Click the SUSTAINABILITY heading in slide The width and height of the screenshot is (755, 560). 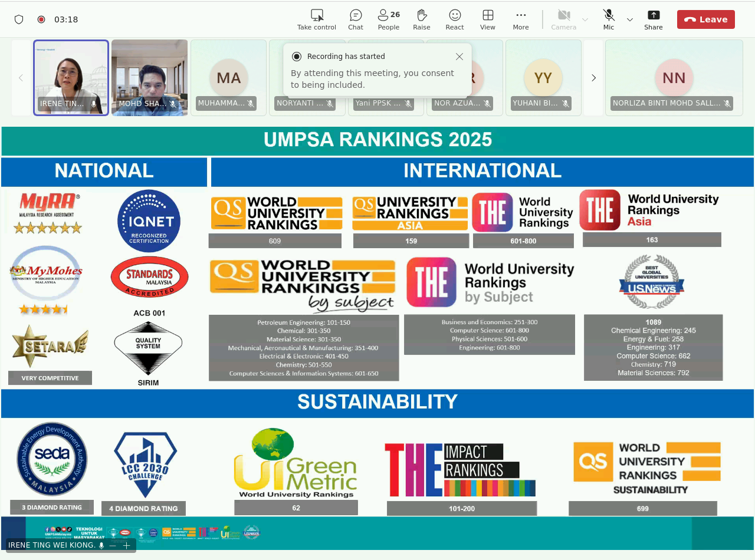coord(377,402)
